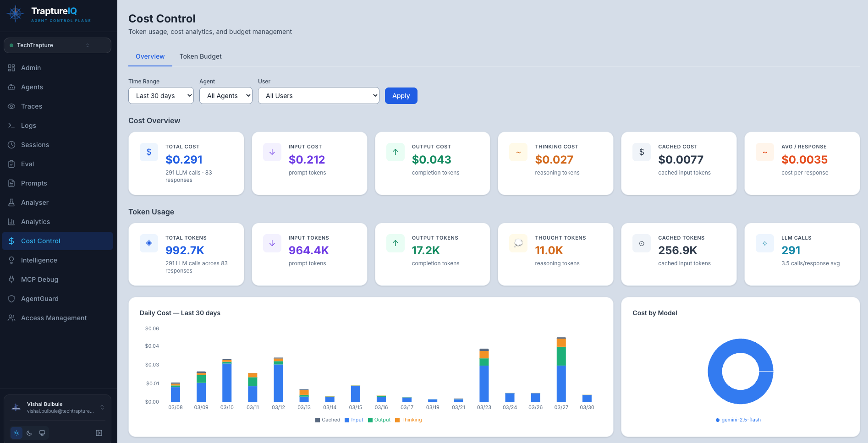This screenshot has height=443, width=868.
Task: Collapse the sidebar with the panel icon
Action: (99, 432)
